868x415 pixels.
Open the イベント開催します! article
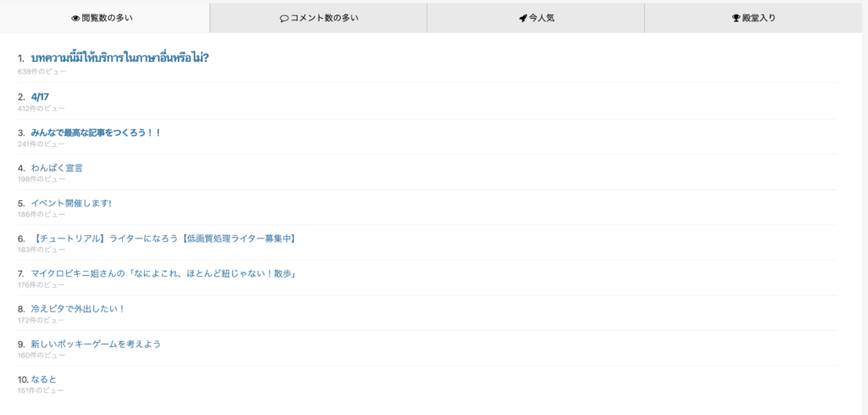pyautogui.click(x=71, y=203)
